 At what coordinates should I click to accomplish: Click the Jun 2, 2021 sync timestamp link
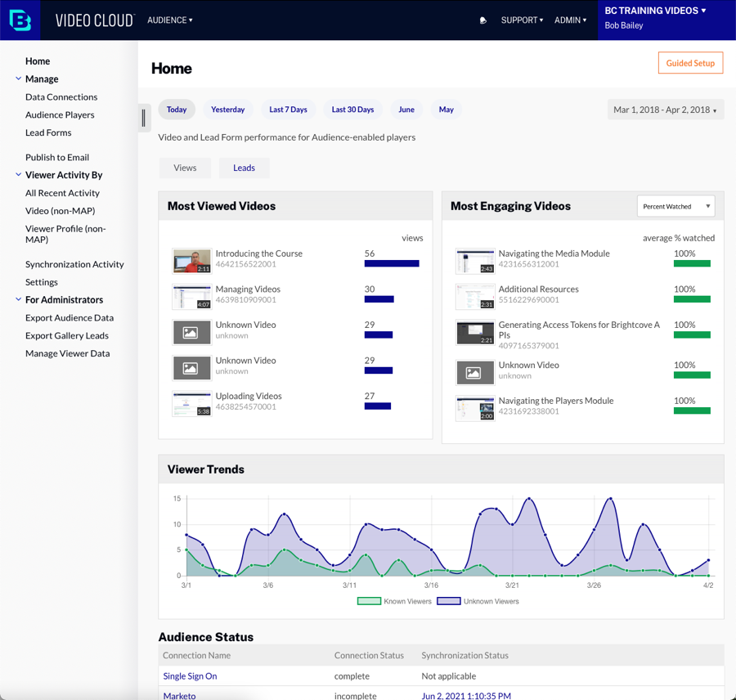pyautogui.click(x=466, y=696)
